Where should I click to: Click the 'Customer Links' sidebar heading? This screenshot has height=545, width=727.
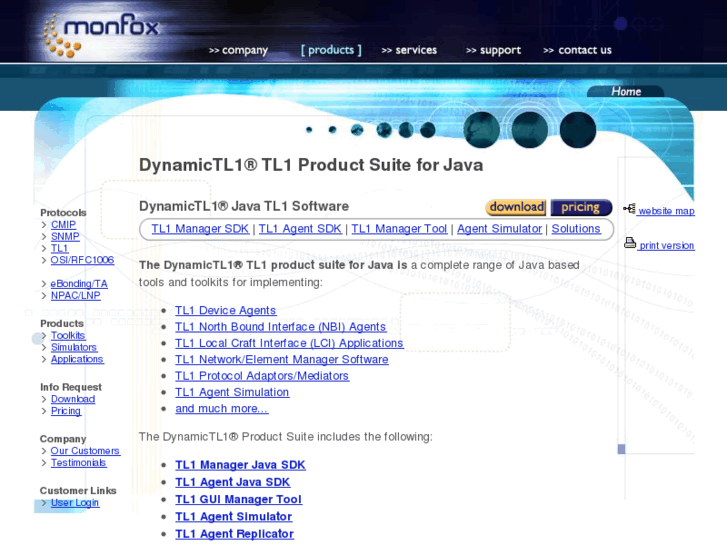coord(78,491)
